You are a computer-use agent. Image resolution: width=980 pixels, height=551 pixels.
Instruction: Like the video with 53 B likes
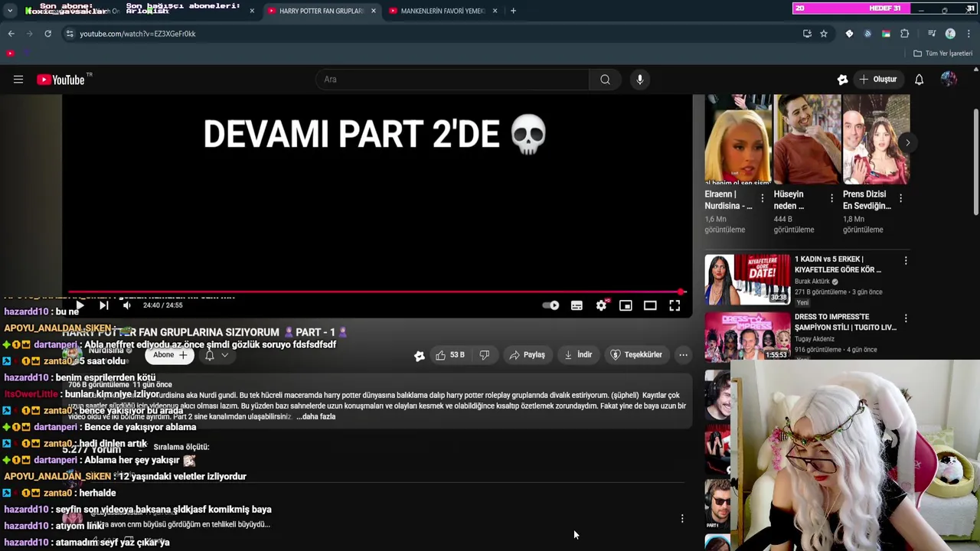(x=449, y=355)
